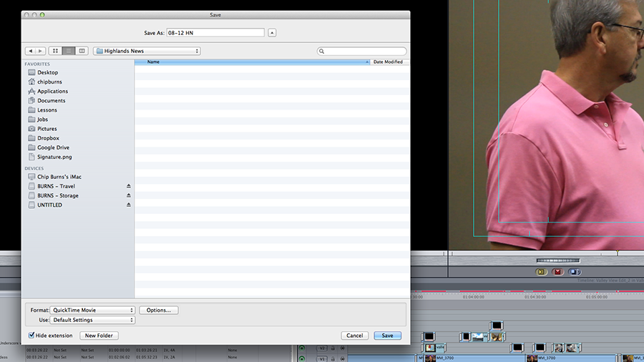The height and width of the screenshot is (362, 644).
Task: Sort files by the Name column
Action: coord(252,62)
